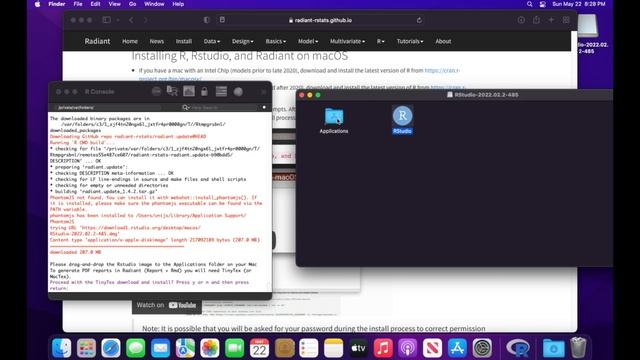Click the source script icon in R Console

172,91
